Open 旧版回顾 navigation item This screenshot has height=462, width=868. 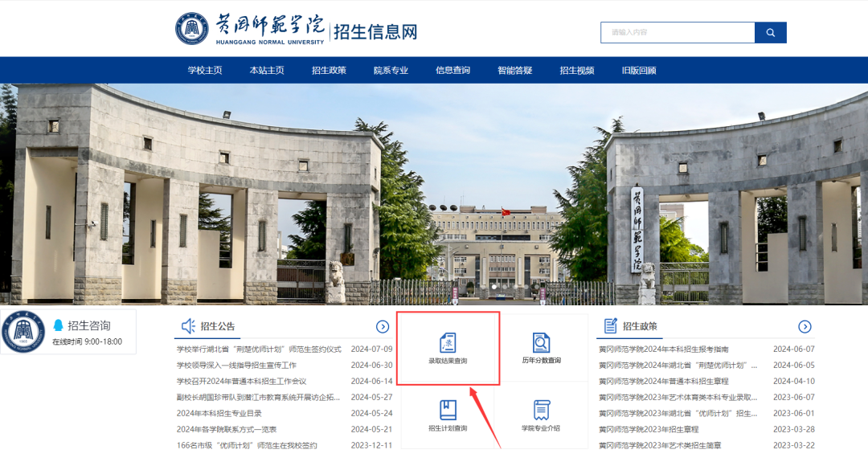click(639, 70)
